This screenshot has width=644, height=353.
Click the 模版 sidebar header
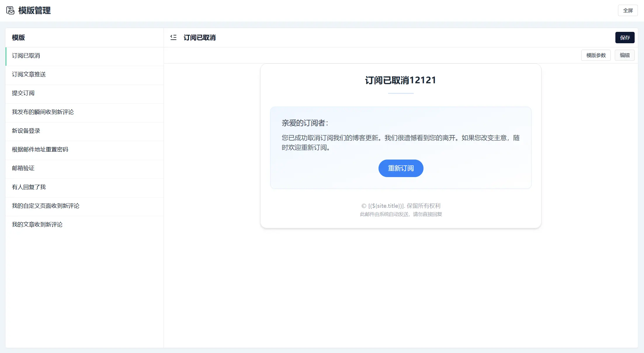(18, 38)
